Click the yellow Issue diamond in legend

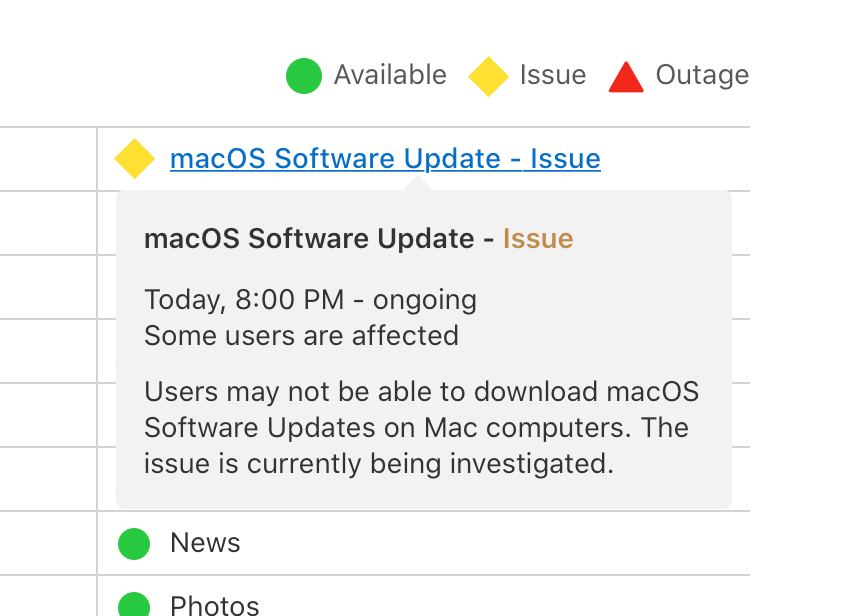pyautogui.click(x=488, y=76)
